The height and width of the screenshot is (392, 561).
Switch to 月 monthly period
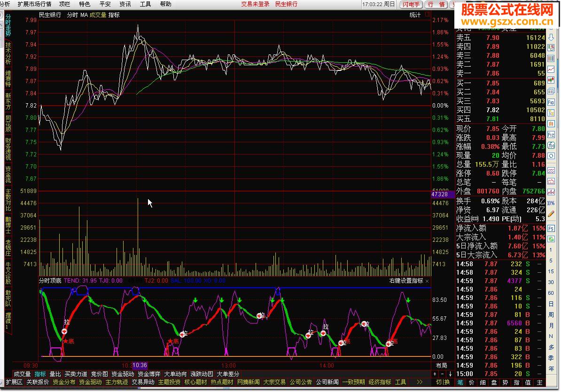coord(551,325)
